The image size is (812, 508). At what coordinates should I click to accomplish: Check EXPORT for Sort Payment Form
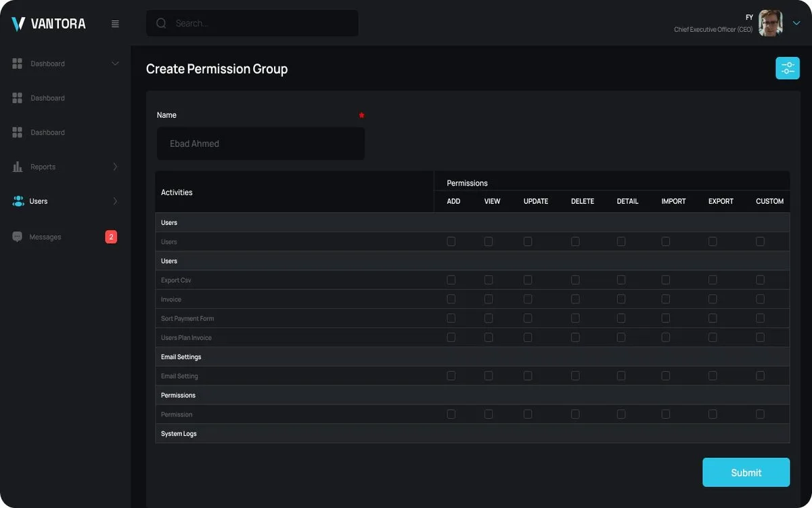[713, 318]
